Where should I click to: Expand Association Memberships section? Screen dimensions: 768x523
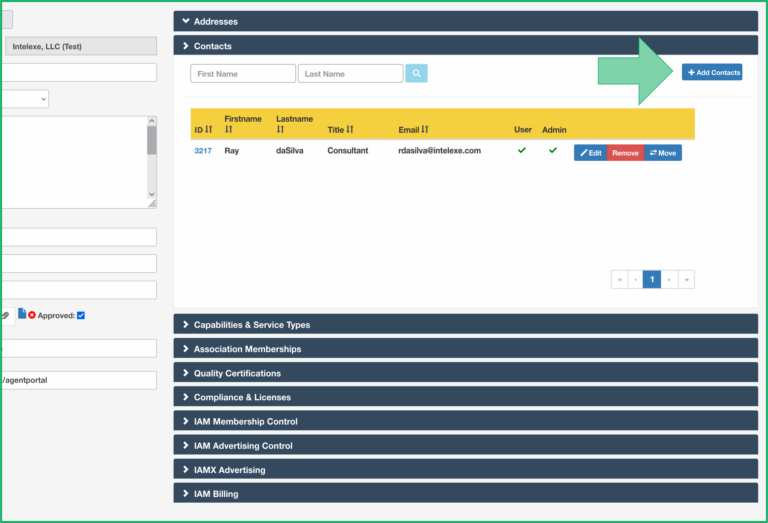(x=465, y=349)
